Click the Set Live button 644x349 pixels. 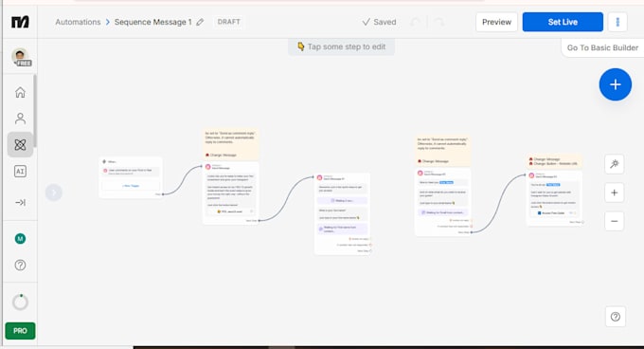[x=563, y=22]
